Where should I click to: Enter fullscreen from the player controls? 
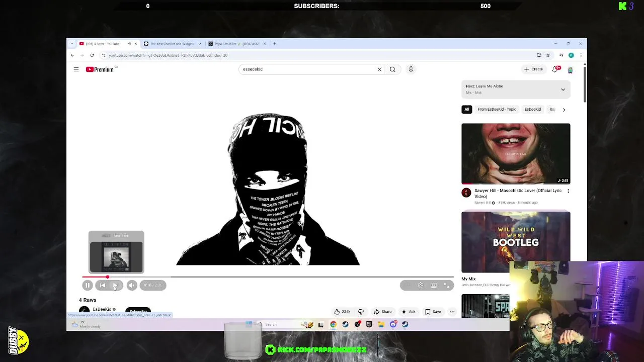pos(446,286)
